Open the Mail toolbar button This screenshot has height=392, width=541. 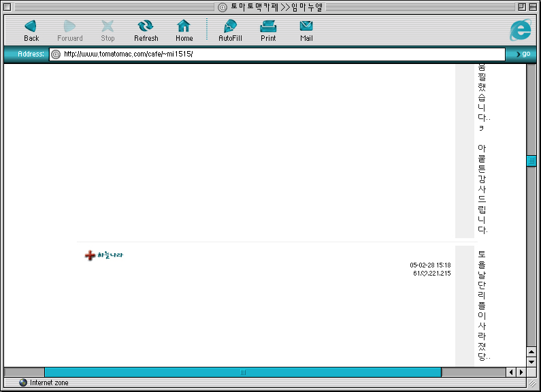pyautogui.click(x=306, y=30)
